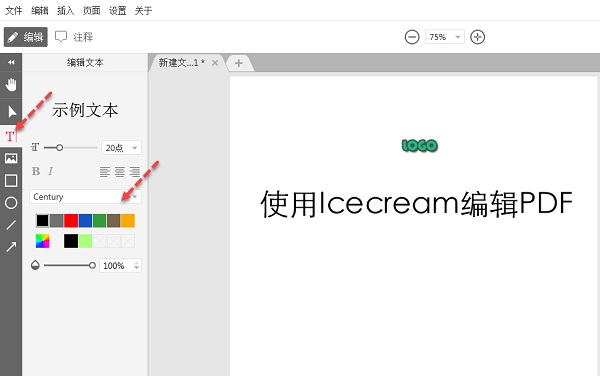Viewport: 600px width, 376px height.
Task: Pick the black color swatch
Action: coord(42,221)
